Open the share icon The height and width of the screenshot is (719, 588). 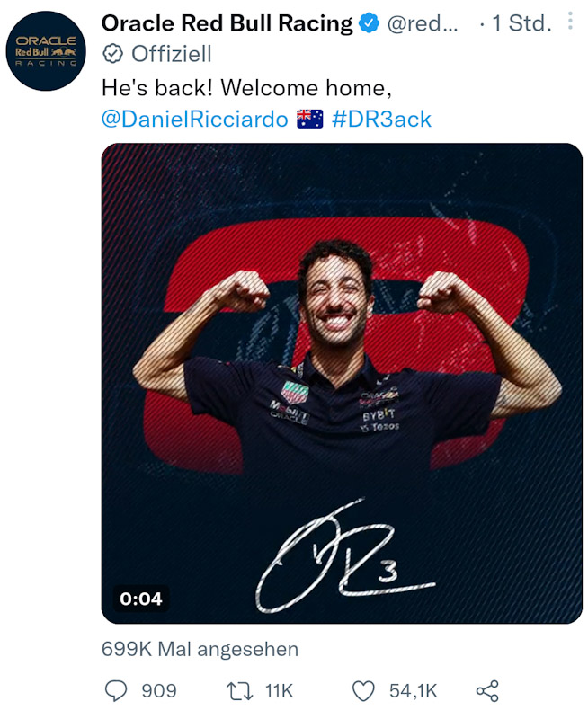(x=487, y=691)
